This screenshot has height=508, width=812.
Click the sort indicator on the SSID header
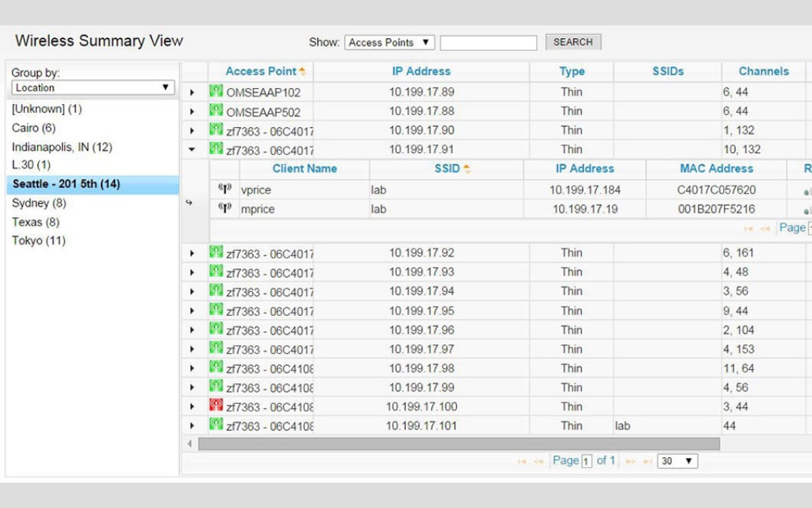[x=466, y=168]
